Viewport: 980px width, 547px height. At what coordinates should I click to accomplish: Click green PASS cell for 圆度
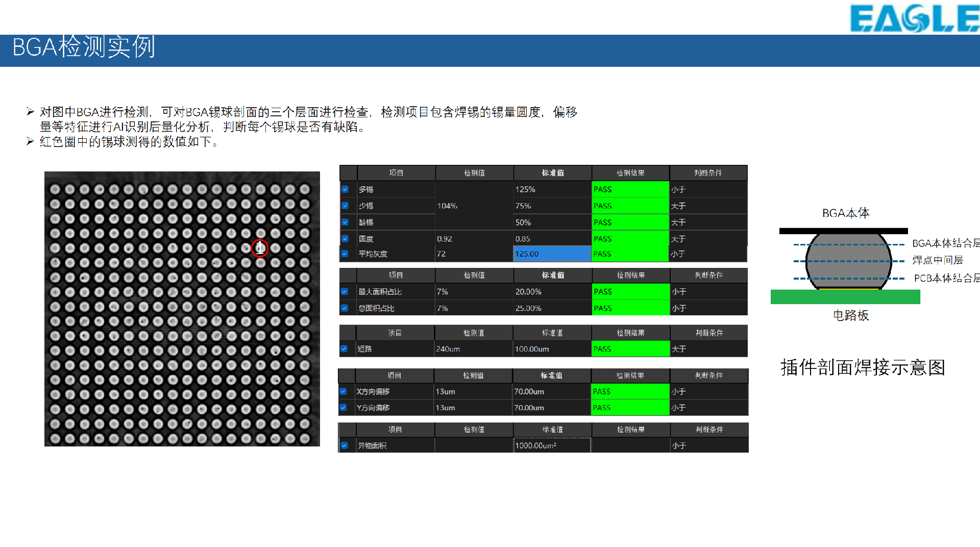630,239
